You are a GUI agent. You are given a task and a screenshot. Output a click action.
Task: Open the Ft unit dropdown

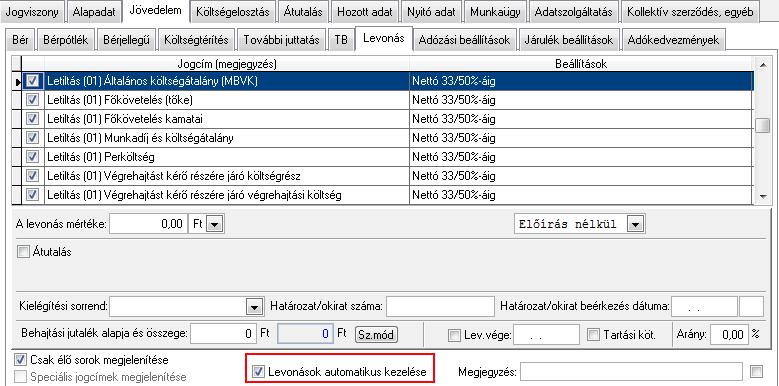pos(215,225)
